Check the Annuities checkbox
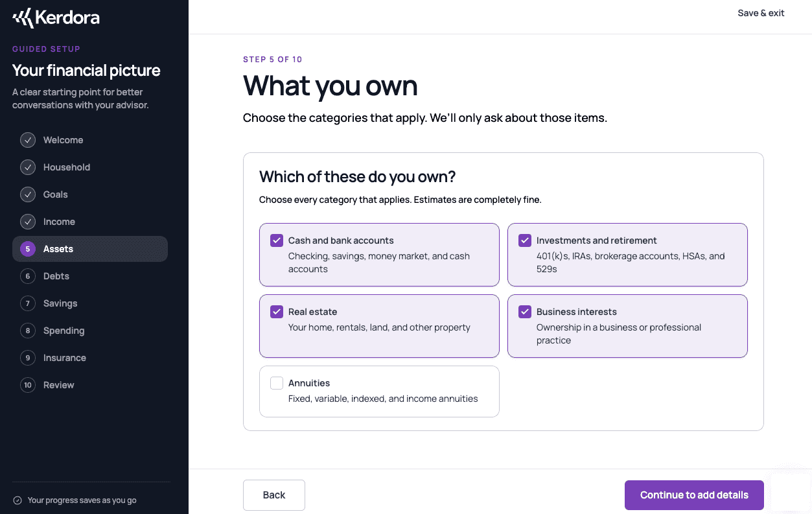This screenshot has height=514, width=812. pos(277,383)
